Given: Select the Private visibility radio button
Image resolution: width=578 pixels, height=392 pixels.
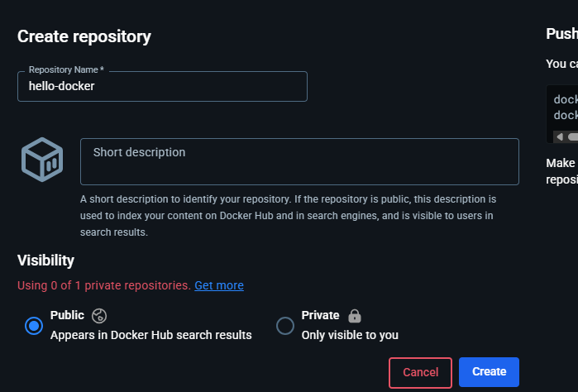Looking at the screenshot, I should coord(285,326).
